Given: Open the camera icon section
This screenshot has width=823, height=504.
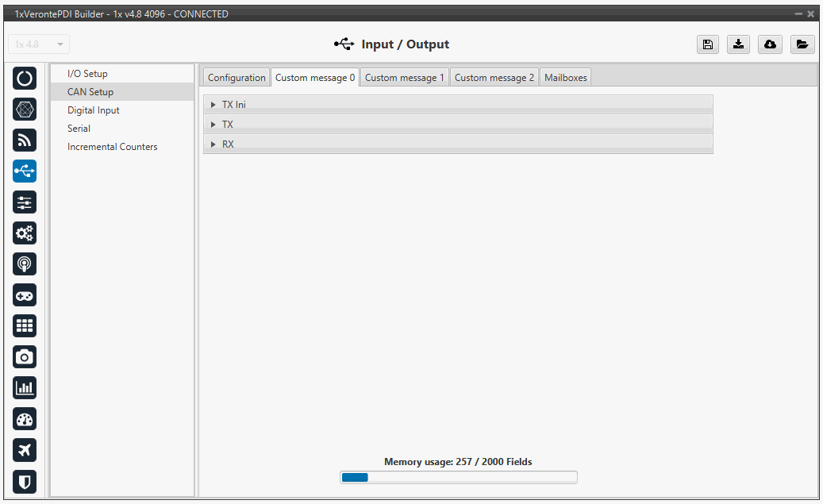Looking at the screenshot, I should click(x=25, y=357).
